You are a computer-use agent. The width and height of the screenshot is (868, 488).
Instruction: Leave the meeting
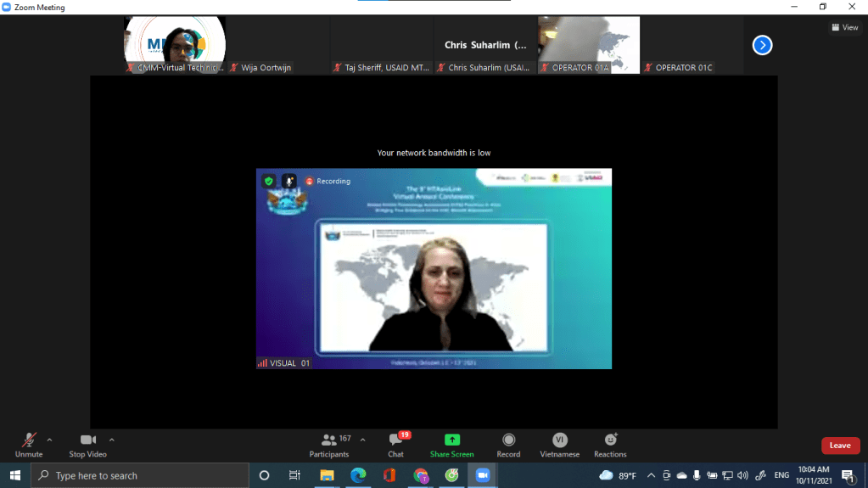pyautogui.click(x=839, y=446)
